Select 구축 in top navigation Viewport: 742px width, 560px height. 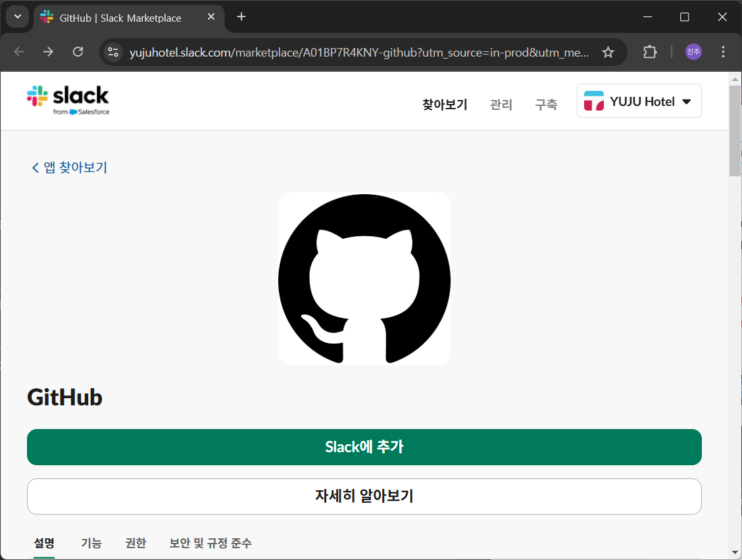click(x=546, y=104)
